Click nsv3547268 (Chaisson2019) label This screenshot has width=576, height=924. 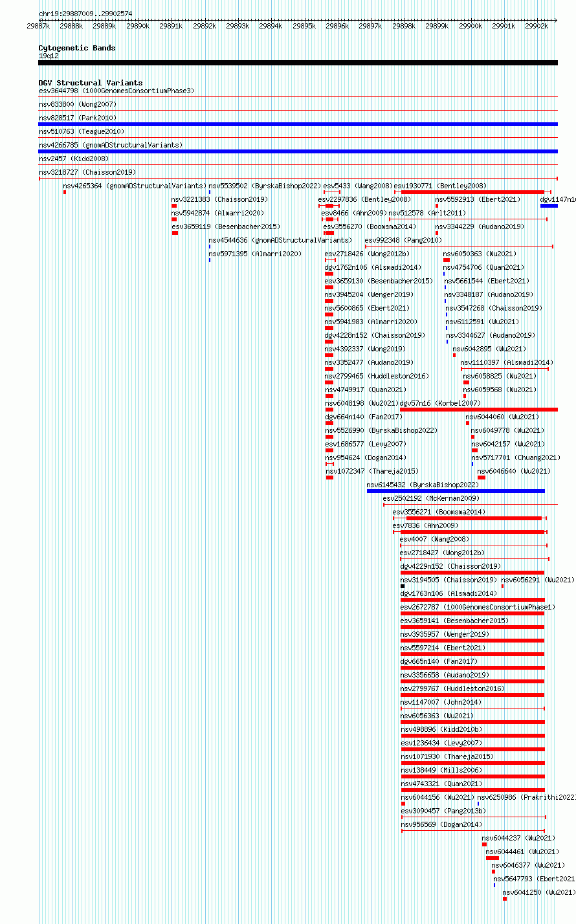tap(494, 308)
